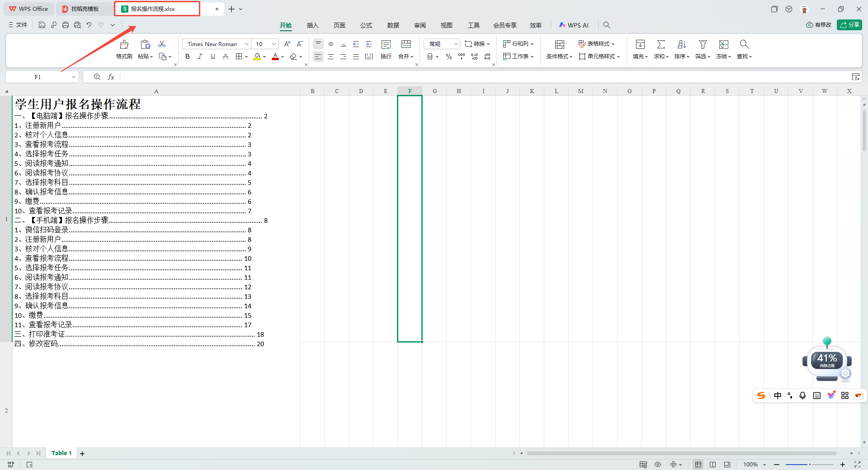Expand the Worksheet (工作表) menu
The height and width of the screenshot is (470, 868).
(x=518, y=56)
